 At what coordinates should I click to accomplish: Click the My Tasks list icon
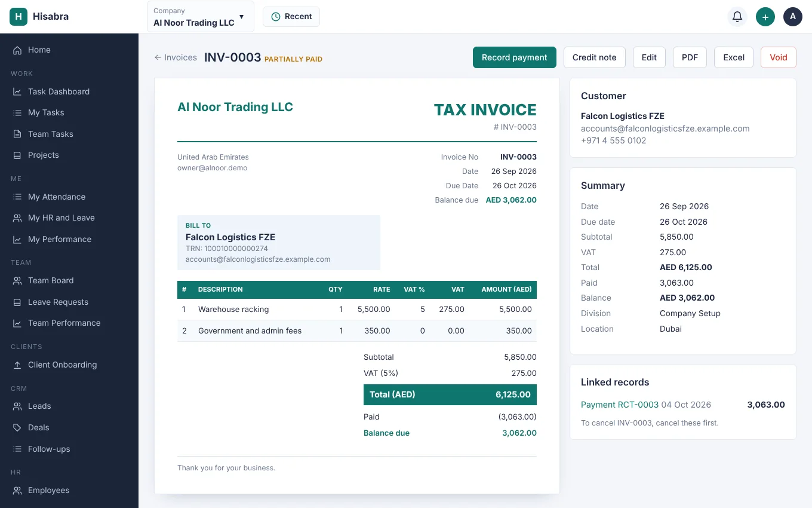[17, 113]
